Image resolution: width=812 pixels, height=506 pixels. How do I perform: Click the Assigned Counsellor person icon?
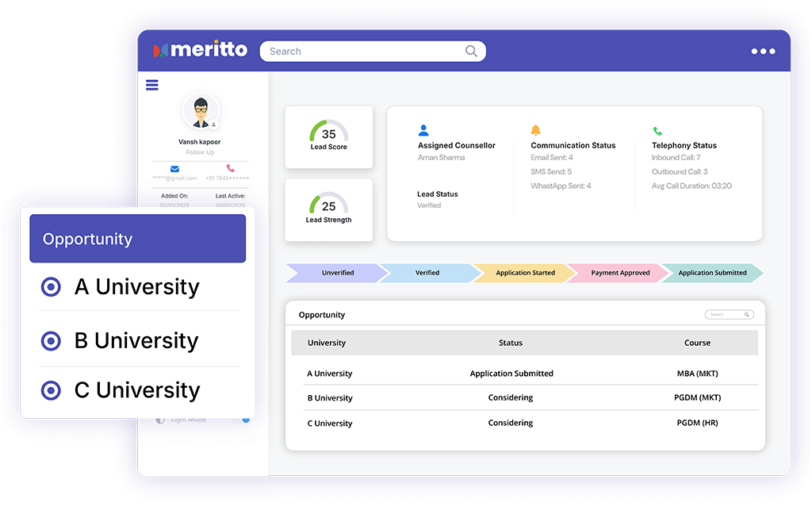(x=423, y=130)
